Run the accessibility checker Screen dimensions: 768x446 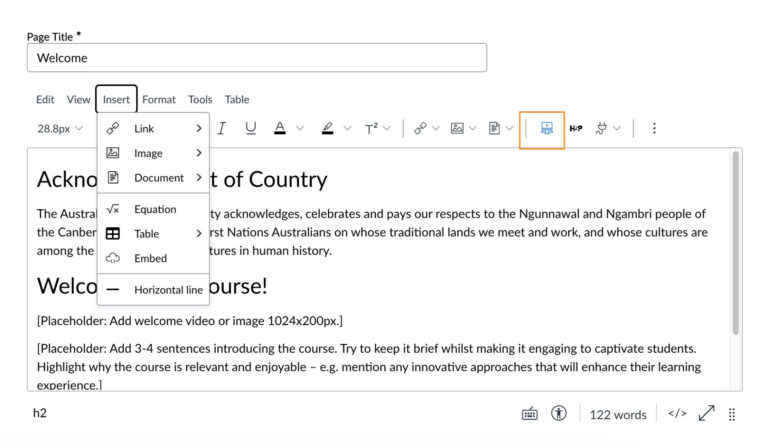click(x=558, y=414)
